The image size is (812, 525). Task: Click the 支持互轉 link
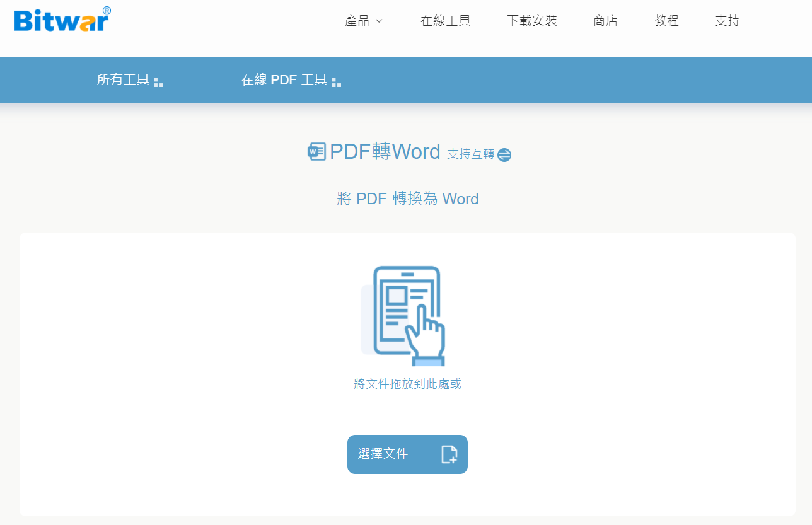pyautogui.click(x=470, y=154)
